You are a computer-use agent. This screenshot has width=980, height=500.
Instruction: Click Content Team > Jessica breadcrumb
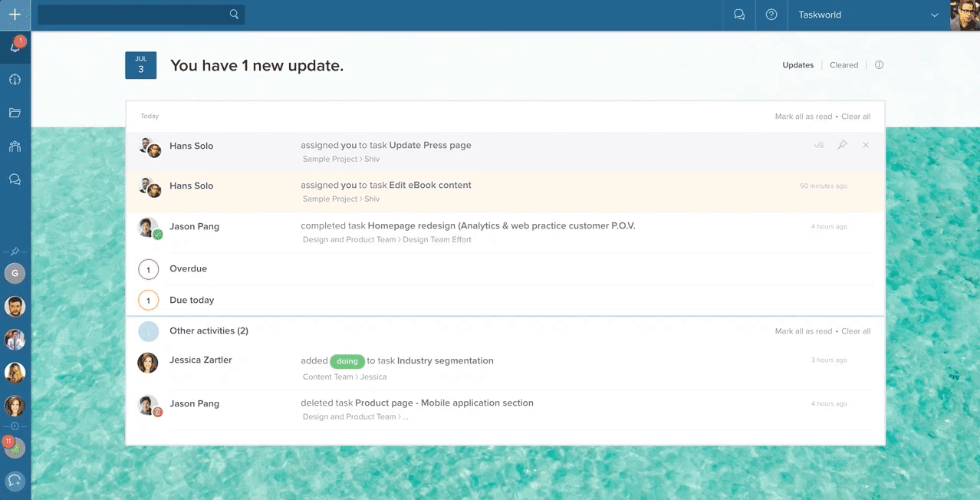click(344, 377)
